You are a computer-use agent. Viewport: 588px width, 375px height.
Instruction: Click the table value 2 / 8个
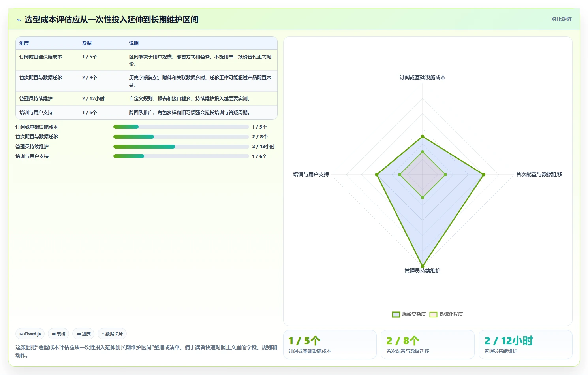coord(90,78)
